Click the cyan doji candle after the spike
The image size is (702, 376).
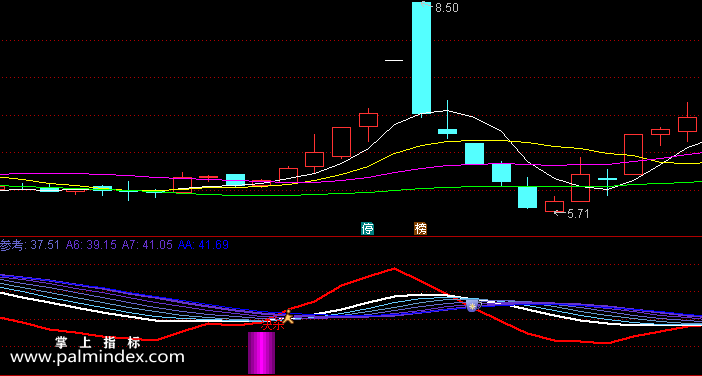click(x=447, y=131)
